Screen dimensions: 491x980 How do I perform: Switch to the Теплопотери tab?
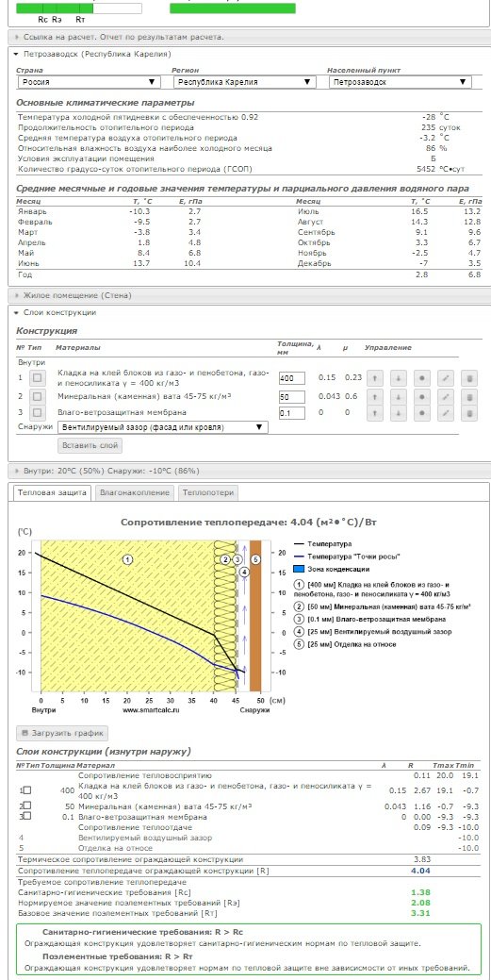coord(208,492)
